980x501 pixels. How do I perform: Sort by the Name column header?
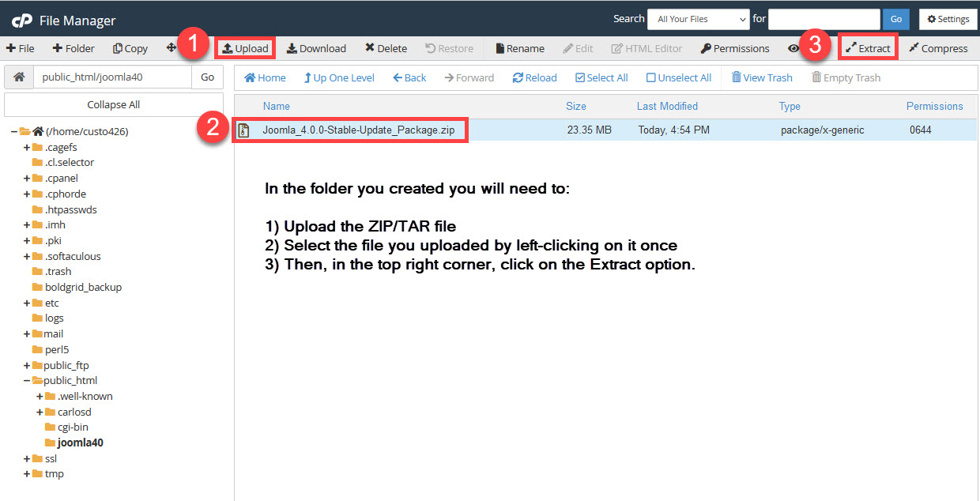(277, 106)
